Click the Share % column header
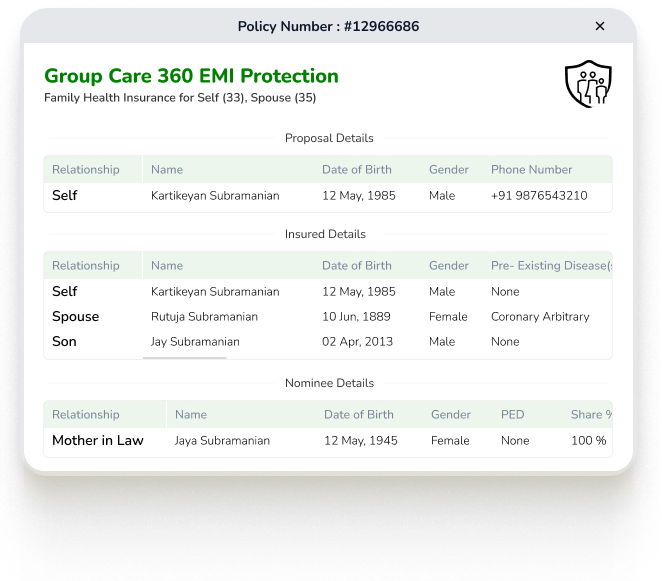This screenshot has height=581, width=662. (x=591, y=415)
